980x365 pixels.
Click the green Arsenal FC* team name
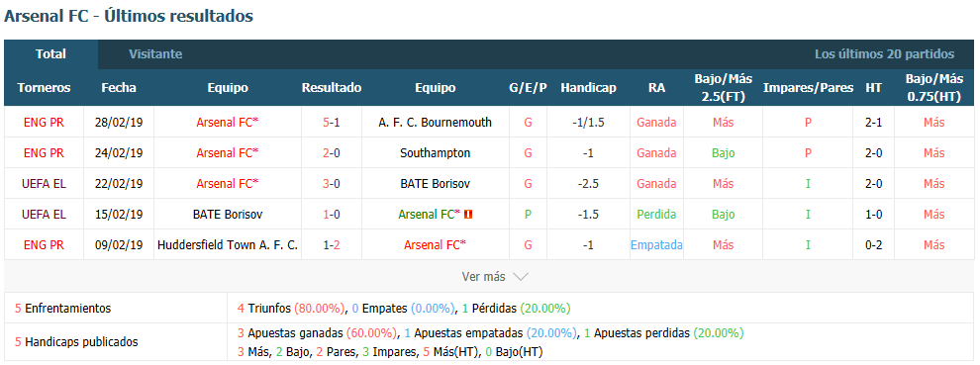430,215
